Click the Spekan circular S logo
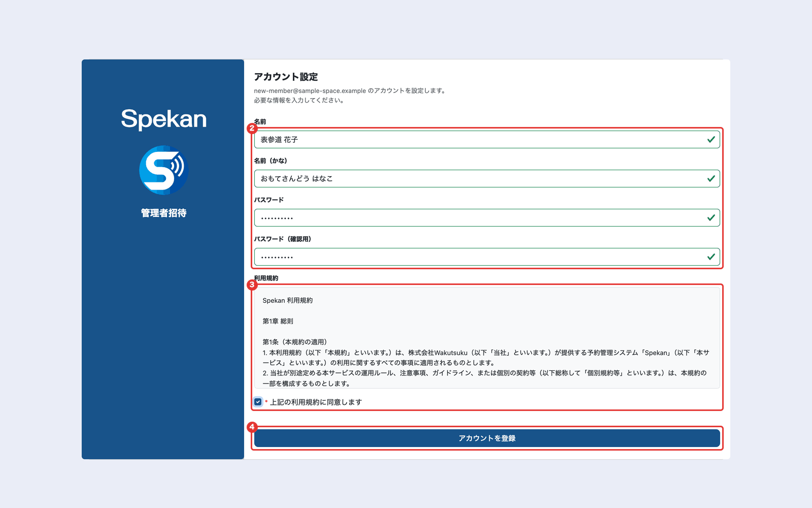This screenshot has height=508, width=812. click(164, 170)
